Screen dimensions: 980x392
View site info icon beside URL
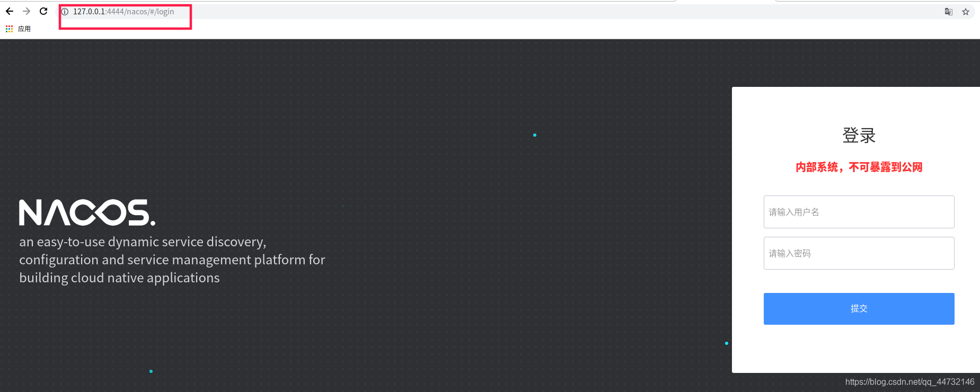click(x=65, y=12)
